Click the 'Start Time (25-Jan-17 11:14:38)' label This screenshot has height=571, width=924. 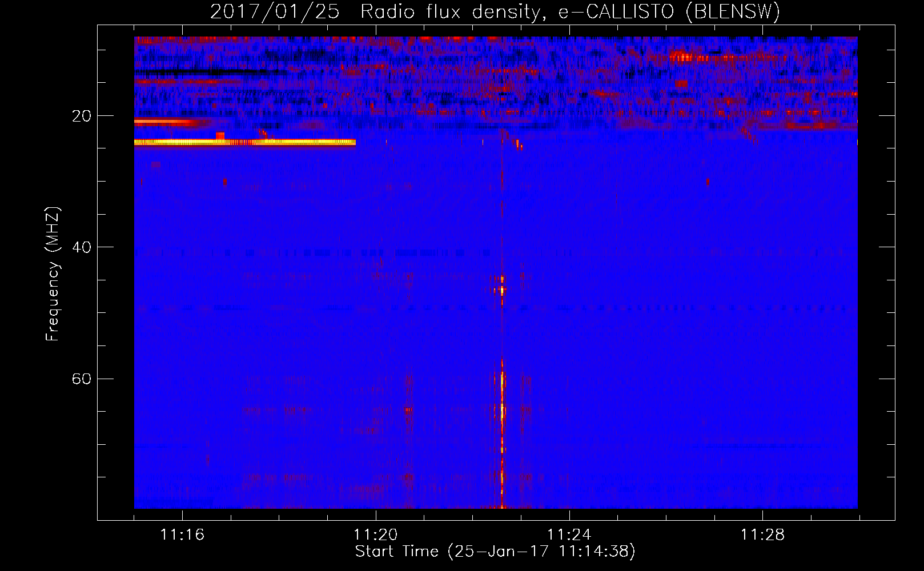[x=495, y=552]
